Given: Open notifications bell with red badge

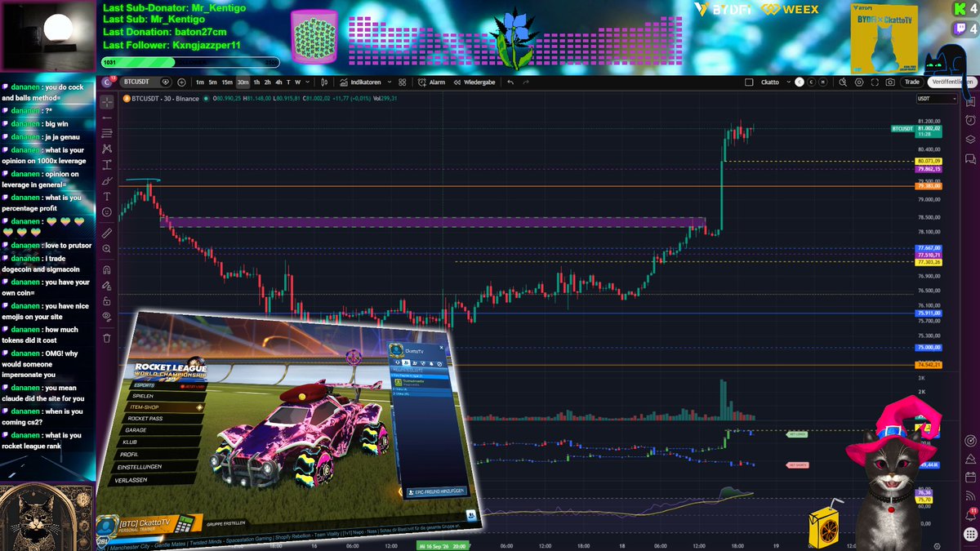Looking at the screenshot, I should pyautogui.click(x=970, y=516).
